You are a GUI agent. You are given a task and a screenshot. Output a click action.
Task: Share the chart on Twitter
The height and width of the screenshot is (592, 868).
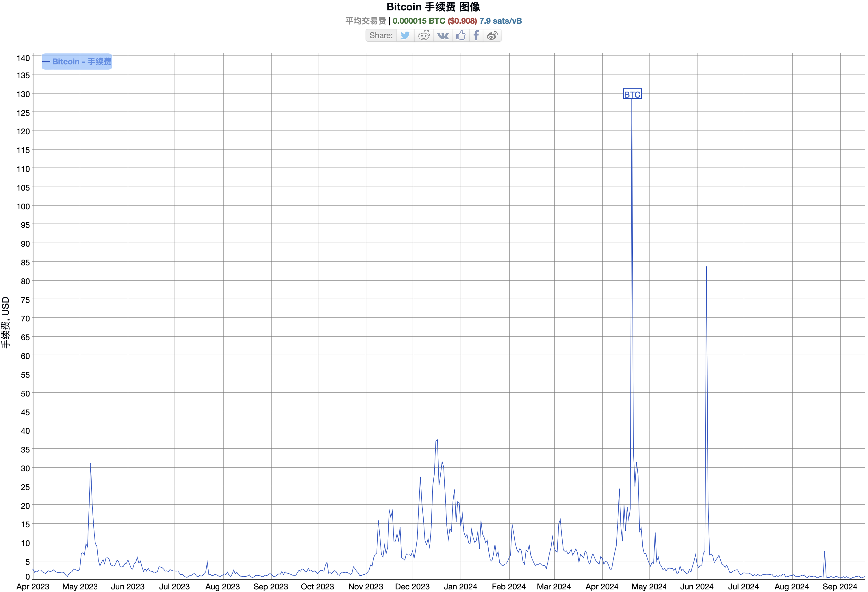pos(405,36)
